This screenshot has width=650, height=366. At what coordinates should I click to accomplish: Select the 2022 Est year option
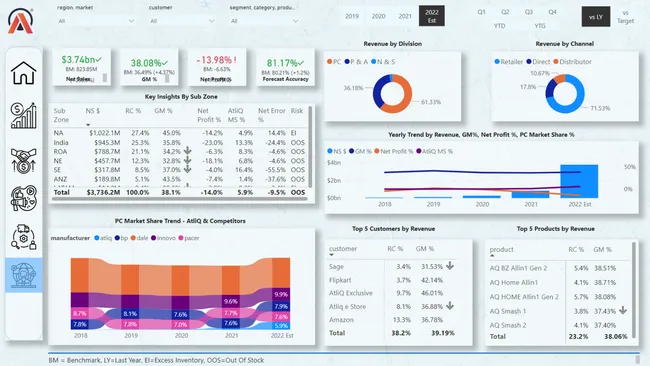tap(432, 16)
